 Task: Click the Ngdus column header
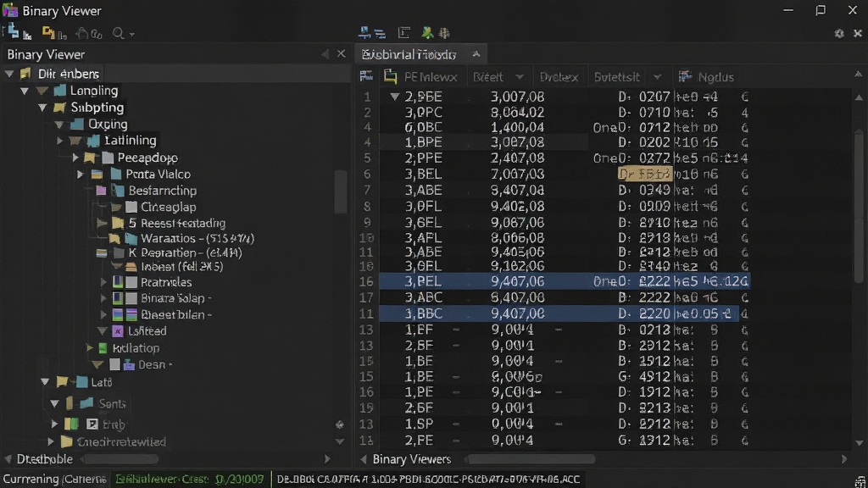715,77
